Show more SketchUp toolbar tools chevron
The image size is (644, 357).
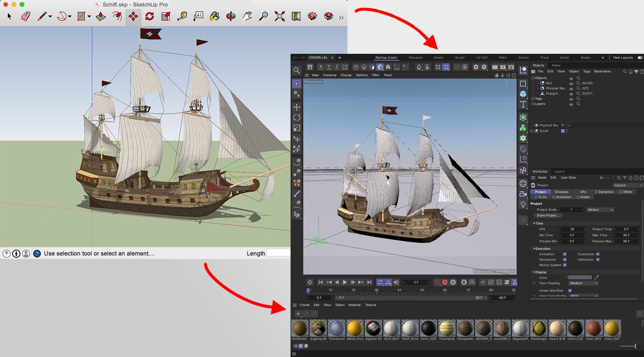[341, 17]
